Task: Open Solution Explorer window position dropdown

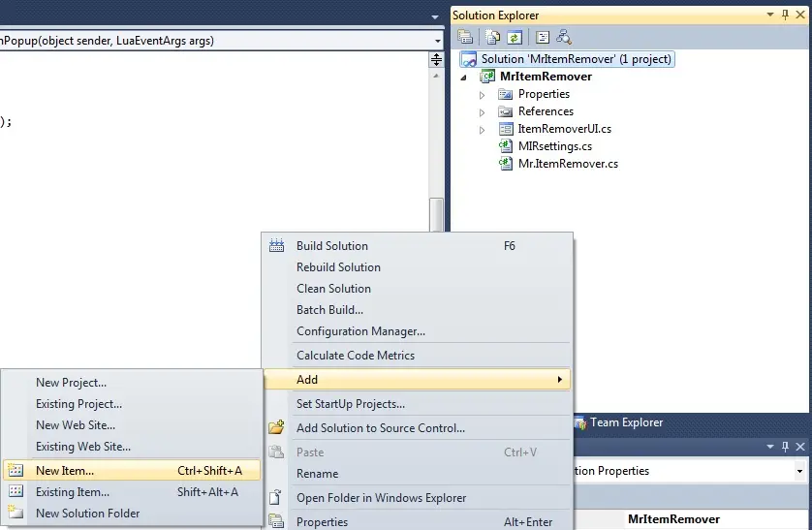Action: pyautogui.click(x=770, y=15)
